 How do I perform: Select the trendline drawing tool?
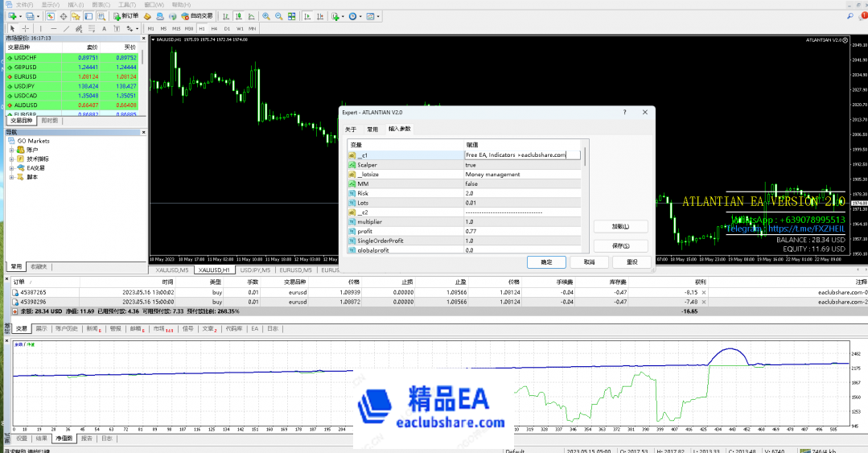(x=66, y=28)
